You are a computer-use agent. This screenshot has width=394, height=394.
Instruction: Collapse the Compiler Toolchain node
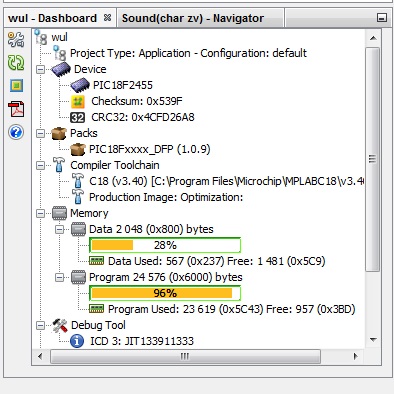pyautogui.click(x=40, y=165)
